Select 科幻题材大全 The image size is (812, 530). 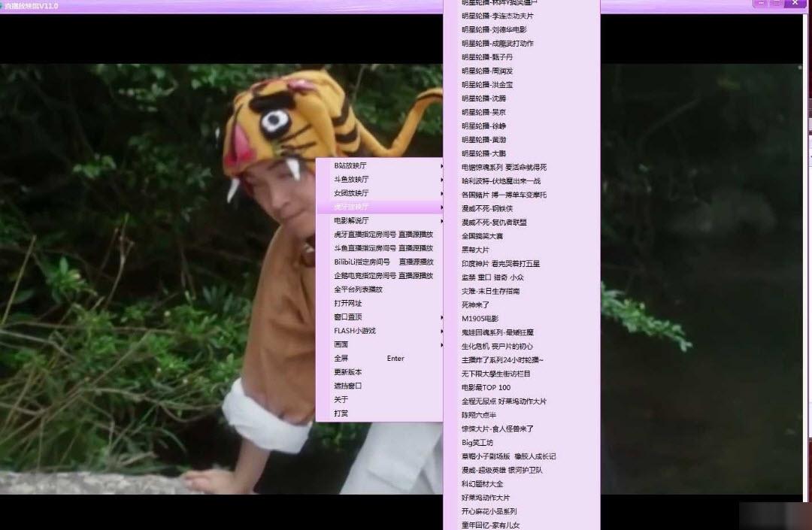[522, 484]
